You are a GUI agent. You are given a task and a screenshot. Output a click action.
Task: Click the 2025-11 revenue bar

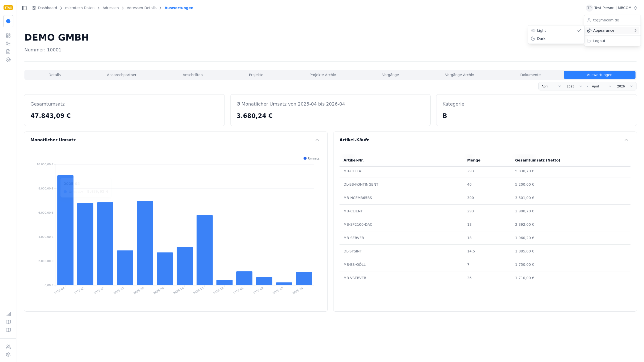tap(204, 250)
